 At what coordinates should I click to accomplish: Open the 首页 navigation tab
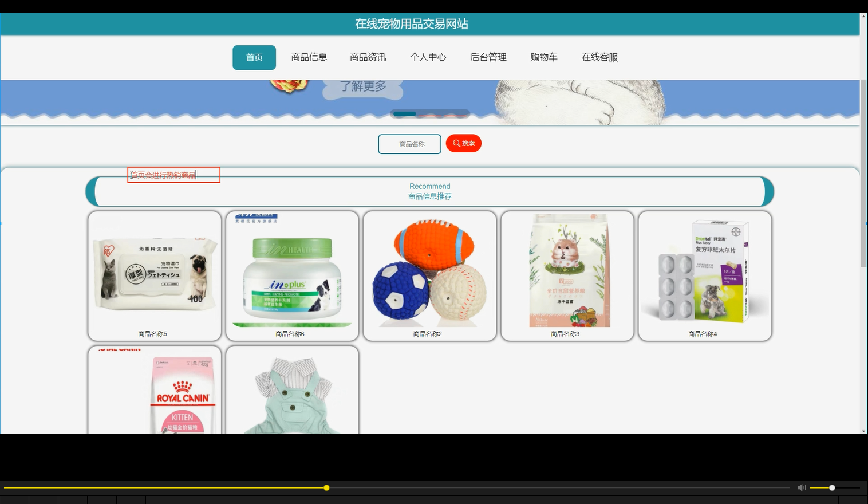pos(254,57)
